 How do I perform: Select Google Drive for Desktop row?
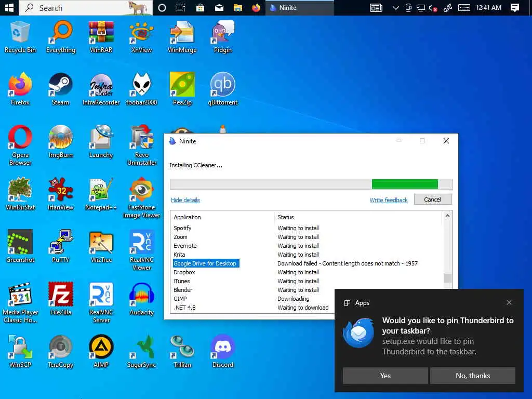(x=307, y=263)
